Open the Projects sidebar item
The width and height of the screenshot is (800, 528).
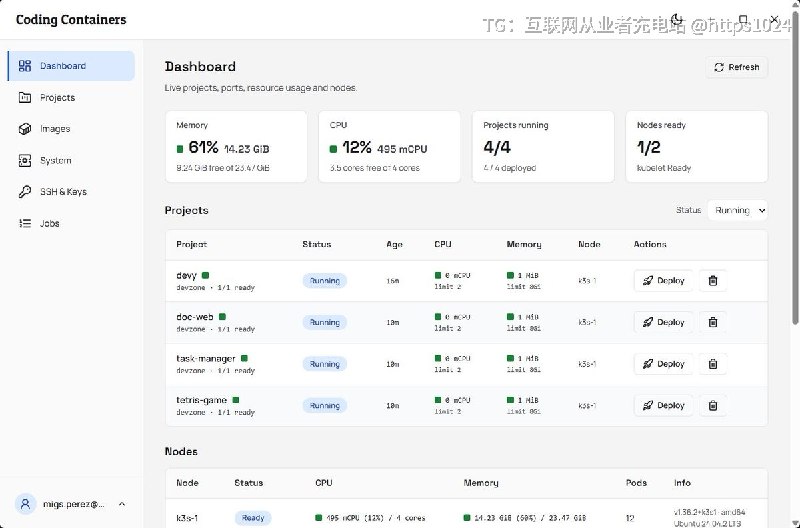[x=71, y=97]
